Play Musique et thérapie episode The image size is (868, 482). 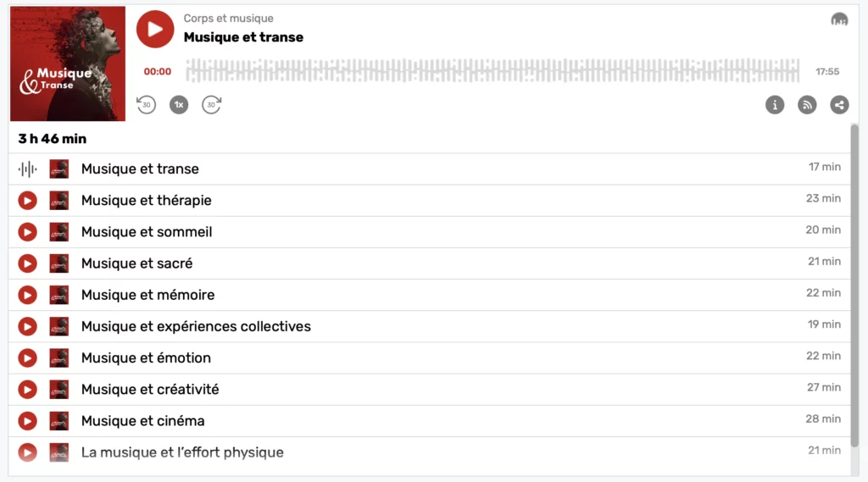pyautogui.click(x=28, y=201)
